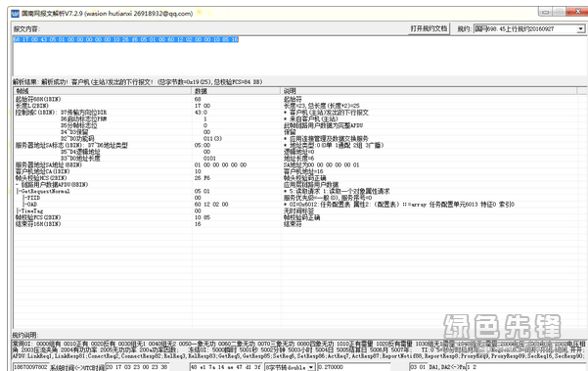
Task: Click the 说明 column header
Action: pyautogui.click(x=429, y=91)
